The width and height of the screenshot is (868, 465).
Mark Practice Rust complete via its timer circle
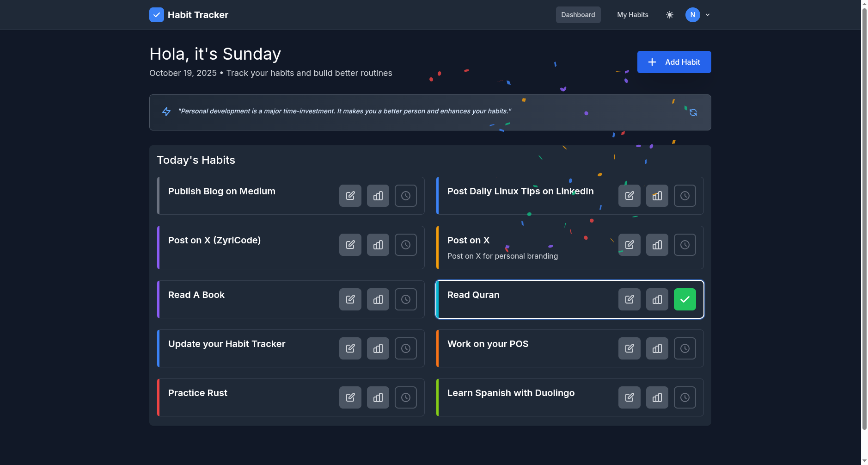(405, 397)
